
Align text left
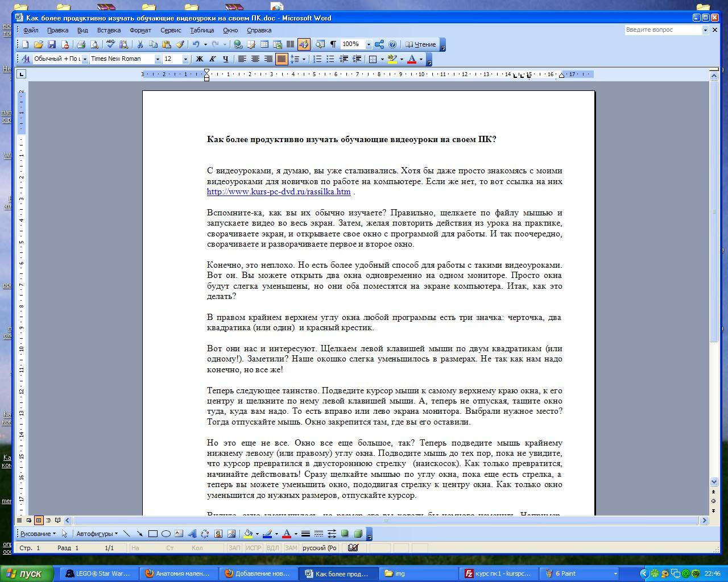click(242, 59)
